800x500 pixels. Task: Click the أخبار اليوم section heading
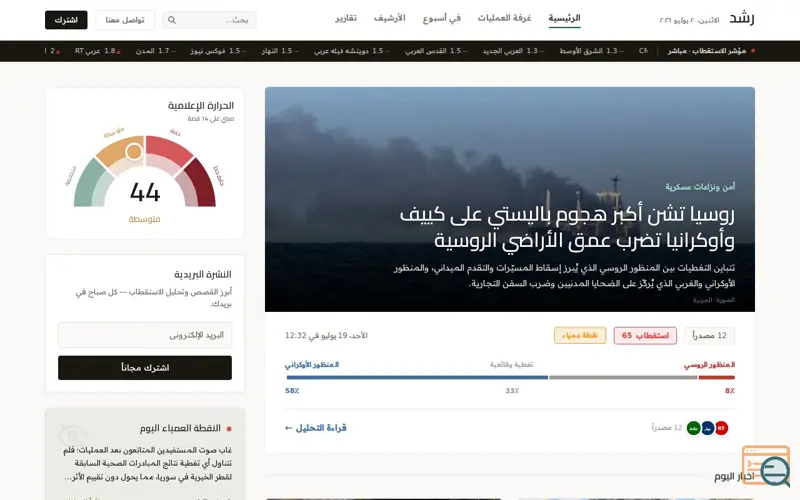pos(735,477)
